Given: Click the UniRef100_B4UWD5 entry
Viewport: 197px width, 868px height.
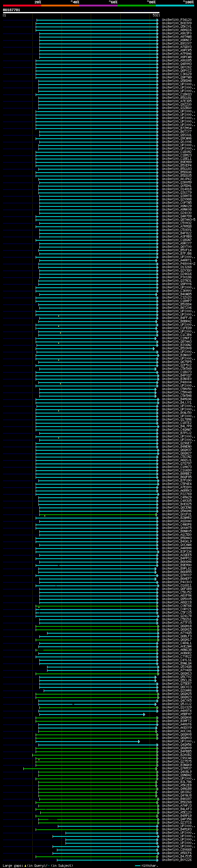Looking at the screenshot, I should click(x=177, y=294).
